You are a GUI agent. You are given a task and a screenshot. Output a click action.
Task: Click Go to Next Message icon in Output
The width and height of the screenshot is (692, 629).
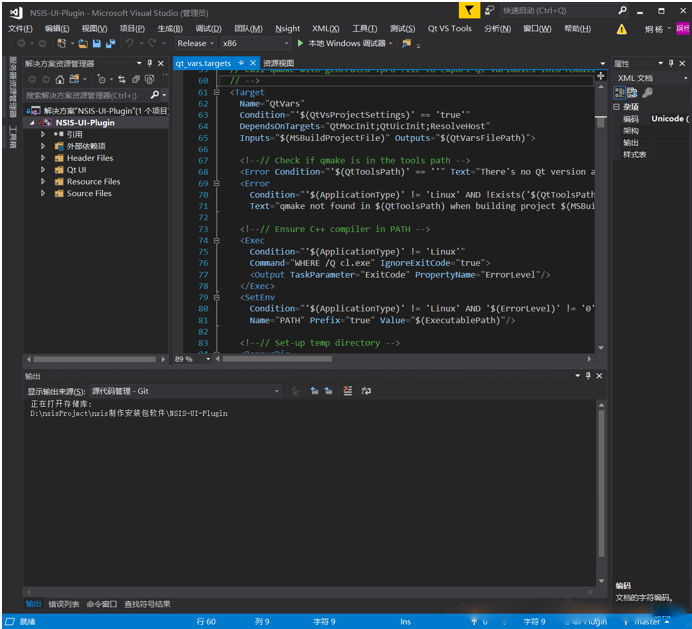coord(328,391)
